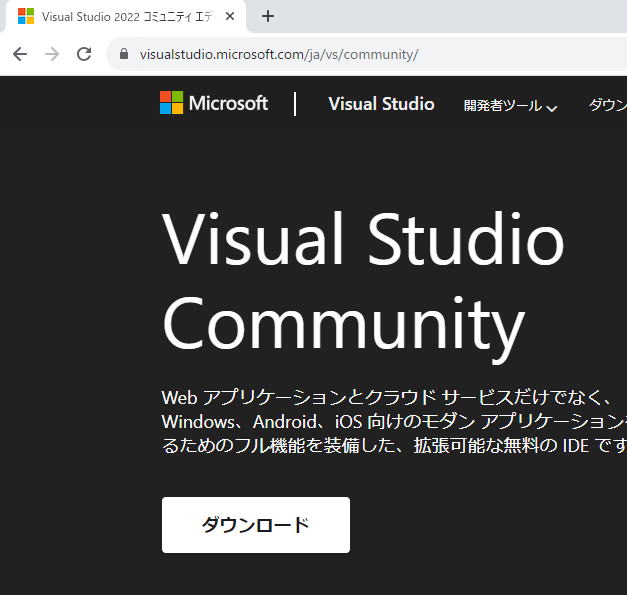
Task: Click the text starting with Web アプリケーション
Action: (x=394, y=422)
